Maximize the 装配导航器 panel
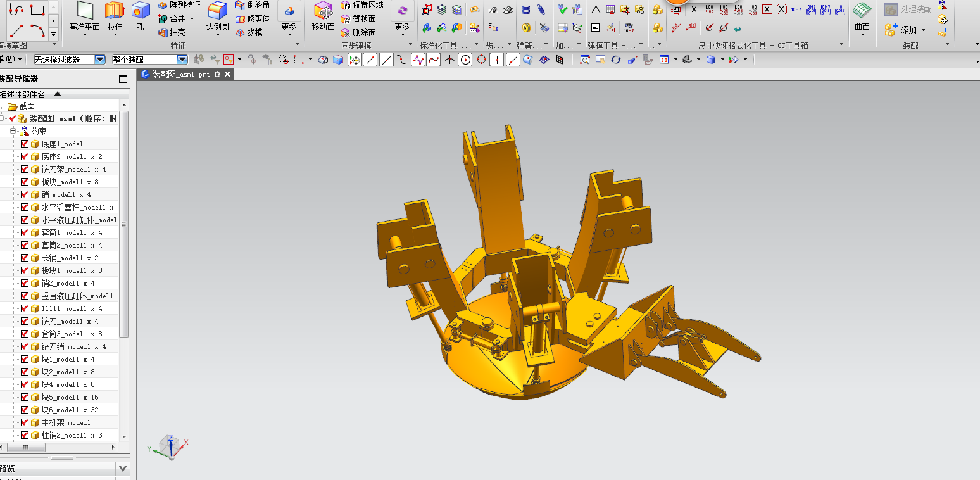Image resolution: width=980 pixels, height=480 pixels. coord(123,79)
